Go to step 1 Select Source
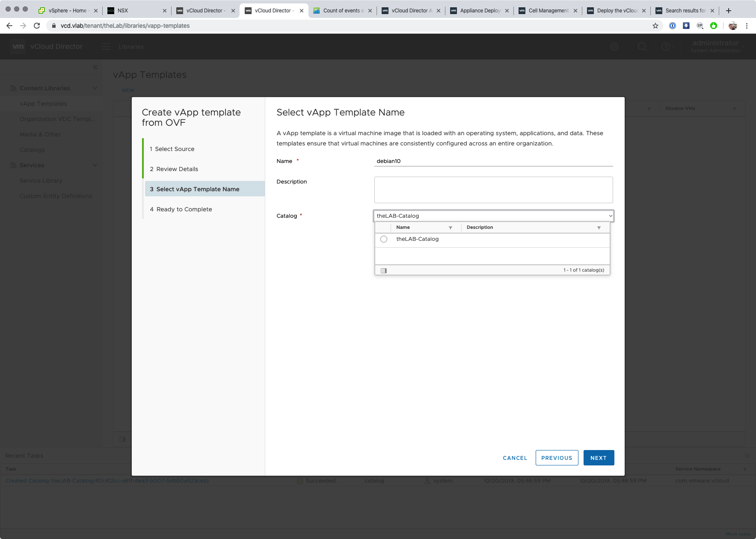The width and height of the screenshot is (756, 539). pos(172,149)
